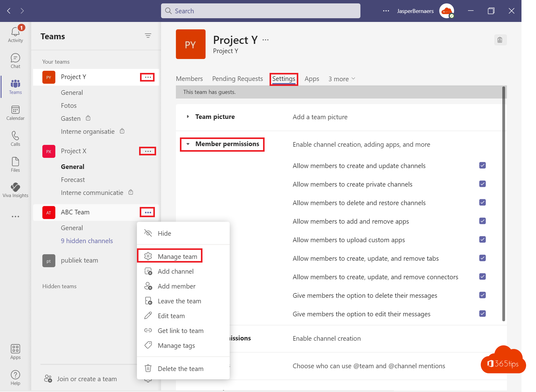Screen dimensions: 536x392
Task: Uncheck allow members to create private channels
Action: [482, 184]
